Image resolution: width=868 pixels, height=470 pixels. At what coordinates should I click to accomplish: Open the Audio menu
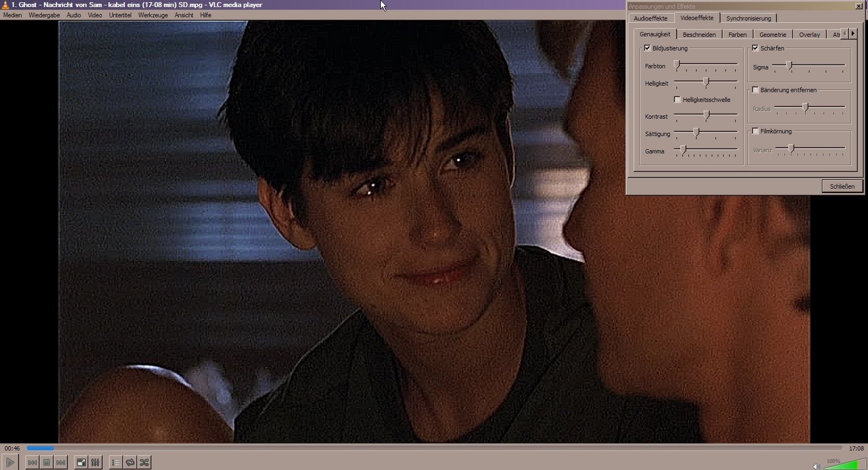[x=74, y=15]
